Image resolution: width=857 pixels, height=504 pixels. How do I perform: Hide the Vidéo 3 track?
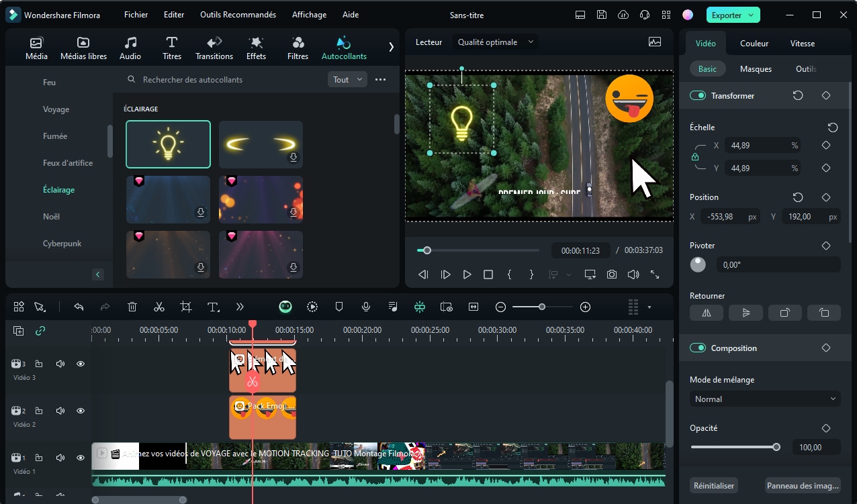(x=81, y=364)
